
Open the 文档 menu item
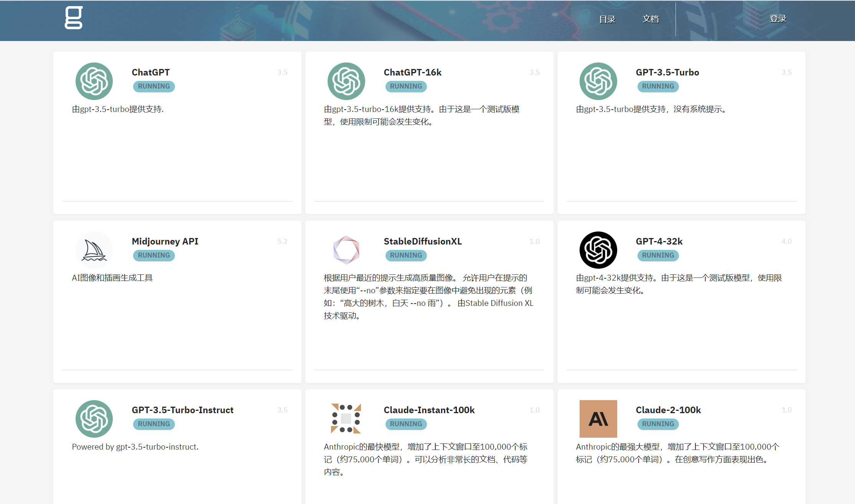pyautogui.click(x=651, y=19)
